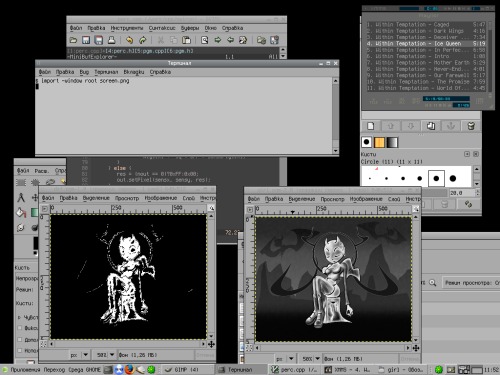Toggle the third checkbox in tool options
Viewport: 500px width, 375px height.
20,350
